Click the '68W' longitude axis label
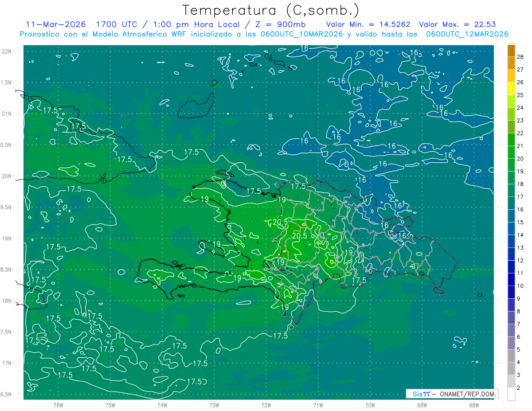The width and height of the screenshot is (532, 411). 474,405
